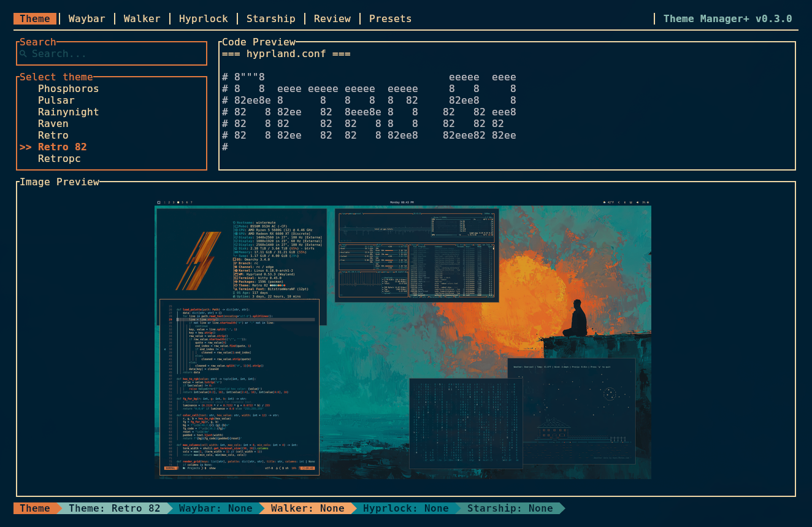Click the 'Walker: None' status segment
Image resolution: width=812 pixels, height=527 pixels.
point(308,508)
